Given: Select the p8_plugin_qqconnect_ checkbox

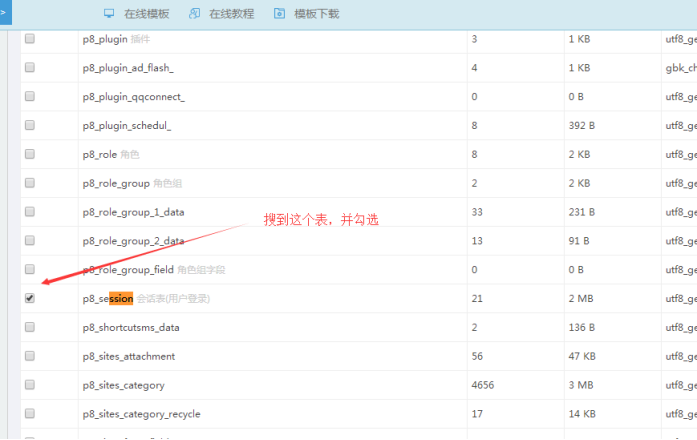Looking at the screenshot, I should [x=30, y=96].
